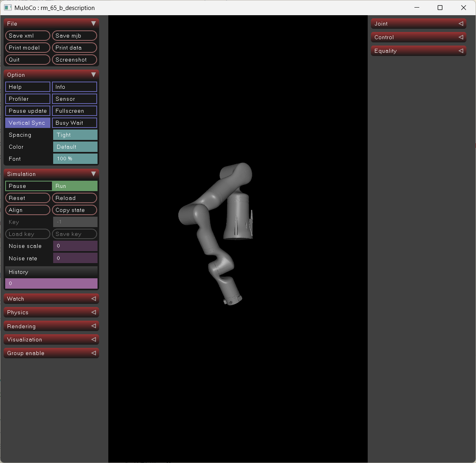Click the Save xml button

tap(28, 36)
